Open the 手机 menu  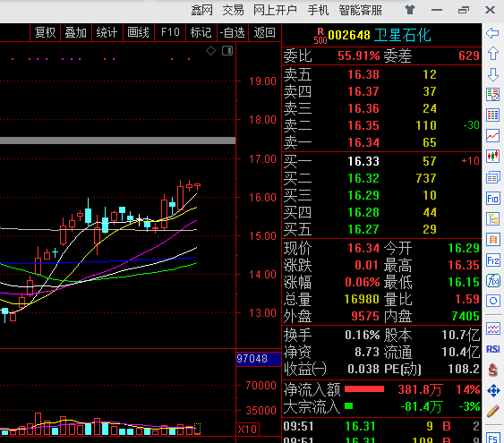(x=318, y=10)
